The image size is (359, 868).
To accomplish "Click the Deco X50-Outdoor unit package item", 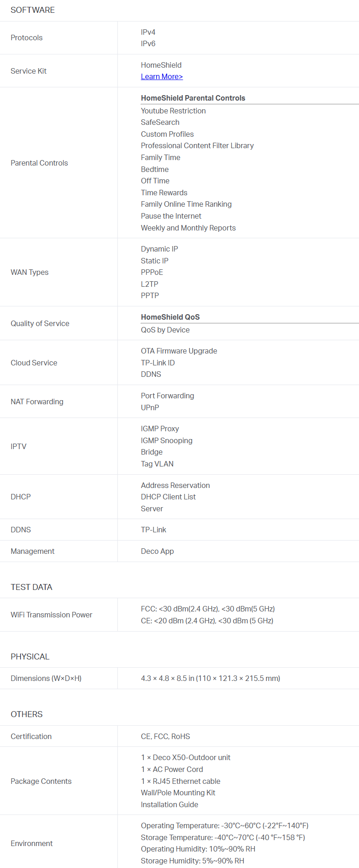I will pyautogui.click(x=186, y=757).
